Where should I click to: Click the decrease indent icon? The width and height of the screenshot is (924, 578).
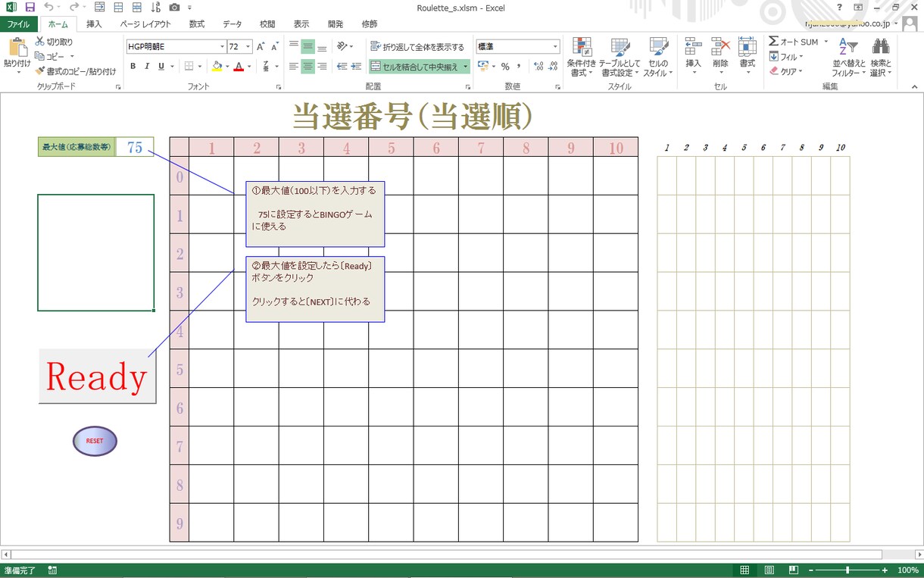[x=342, y=67]
